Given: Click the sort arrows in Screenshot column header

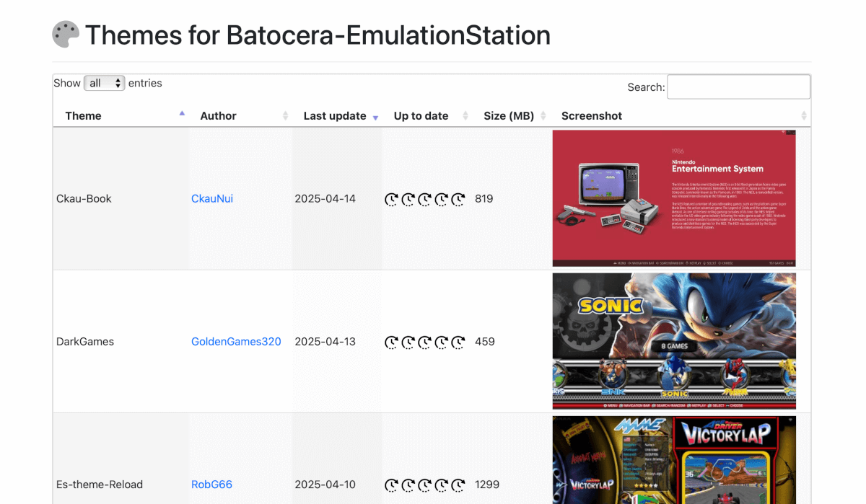Looking at the screenshot, I should pos(804,116).
